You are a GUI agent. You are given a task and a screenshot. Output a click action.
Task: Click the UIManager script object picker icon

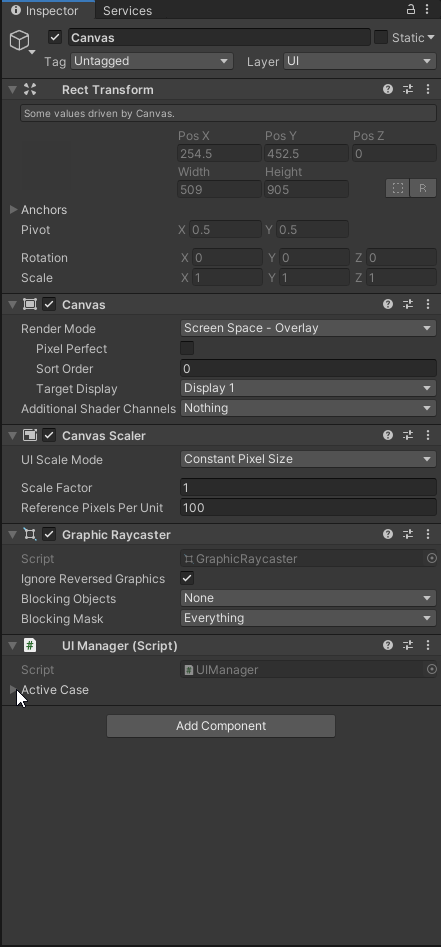431,669
